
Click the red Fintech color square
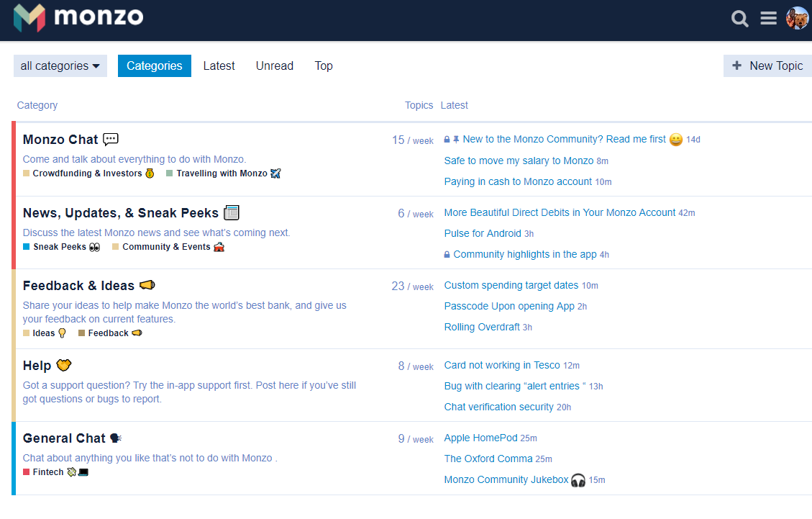[26, 471]
